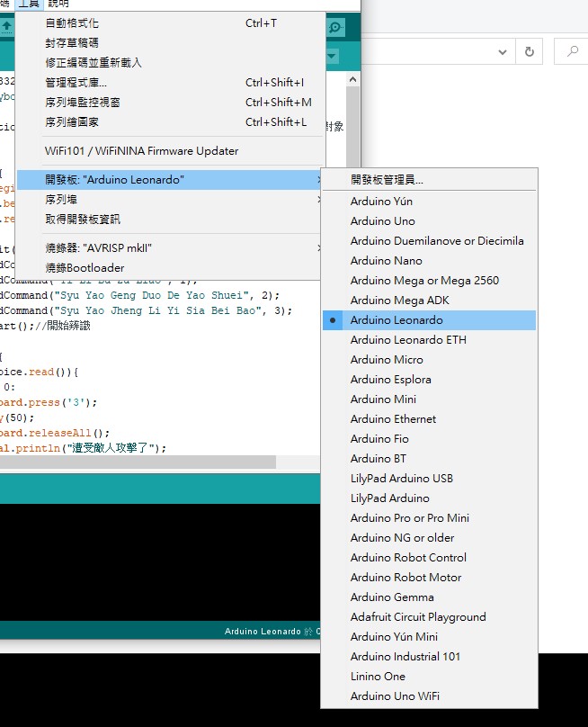The height and width of the screenshot is (727, 588).
Task: Click 取得開發板資訊
Action: tap(170, 220)
